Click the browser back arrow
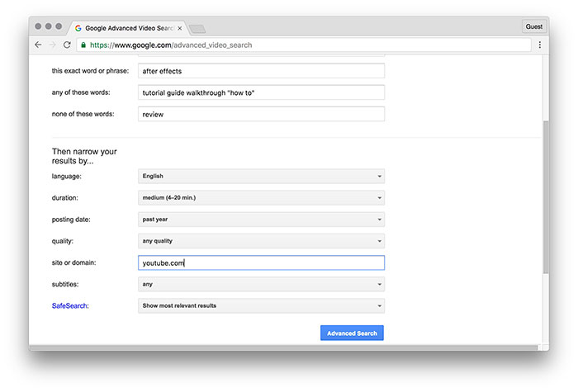 pyautogui.click(x=38, y=45)
